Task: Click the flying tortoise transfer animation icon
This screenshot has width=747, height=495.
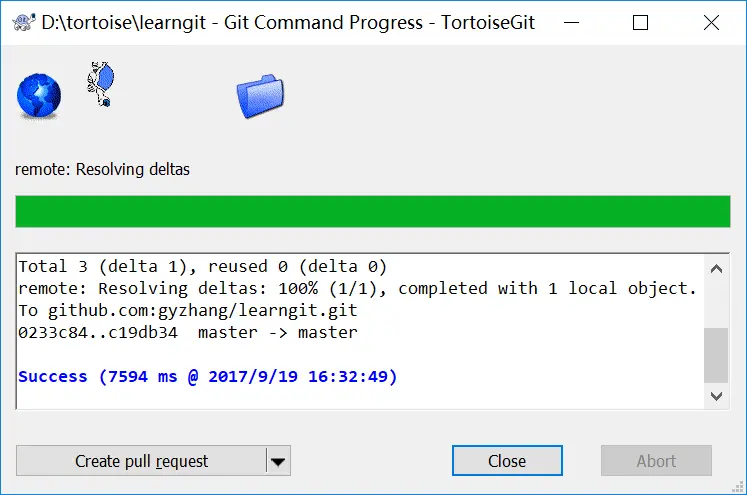Action: point(101,84)
